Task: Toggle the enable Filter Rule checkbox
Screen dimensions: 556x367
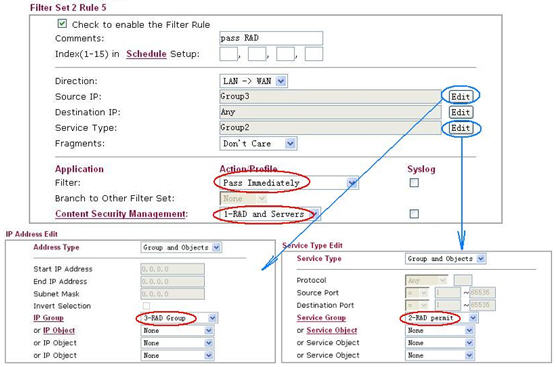Action: (62, 24)
